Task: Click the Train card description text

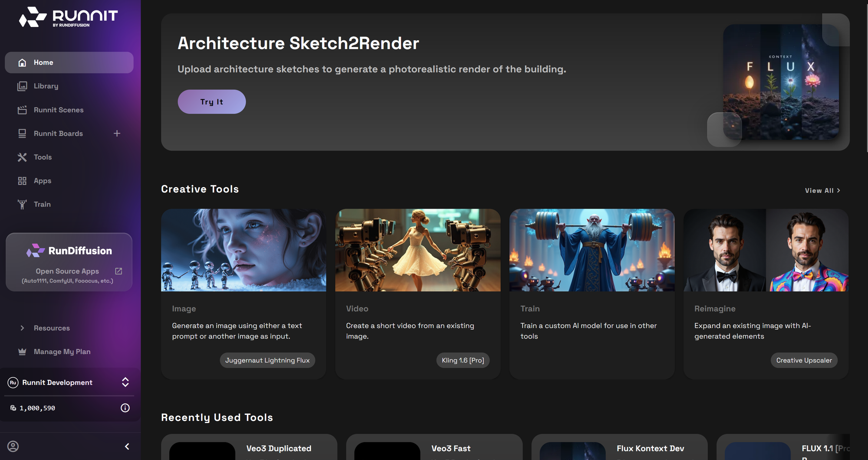Action: tap(589, 331)
